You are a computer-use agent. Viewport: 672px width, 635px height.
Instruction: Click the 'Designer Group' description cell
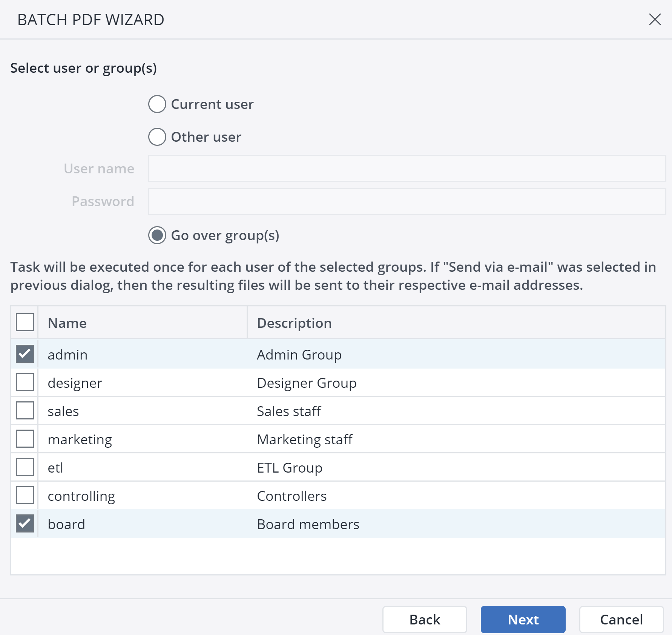[456, 383]
